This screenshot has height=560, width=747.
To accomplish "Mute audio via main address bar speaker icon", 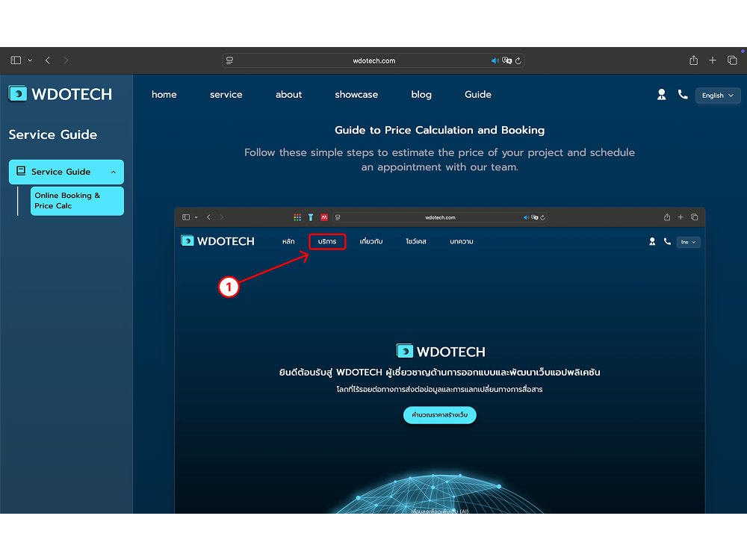I will pyautogui.click(x=495, y=60).
